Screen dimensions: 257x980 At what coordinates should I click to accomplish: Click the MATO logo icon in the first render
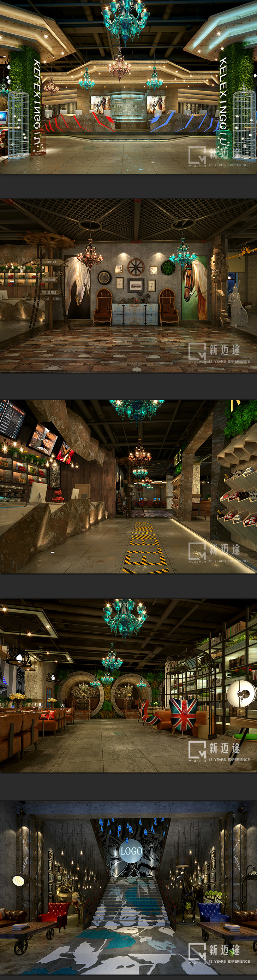[x=197, y=155]
